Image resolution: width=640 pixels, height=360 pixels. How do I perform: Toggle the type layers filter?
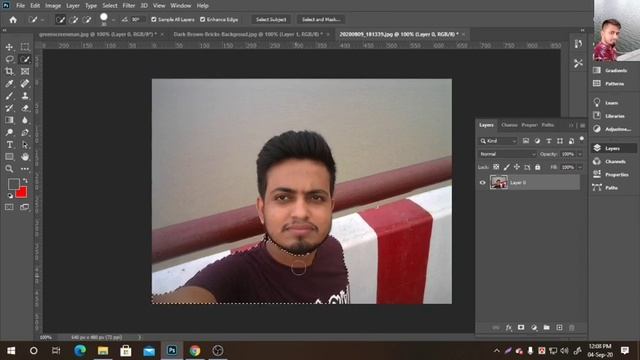(549, 141)
